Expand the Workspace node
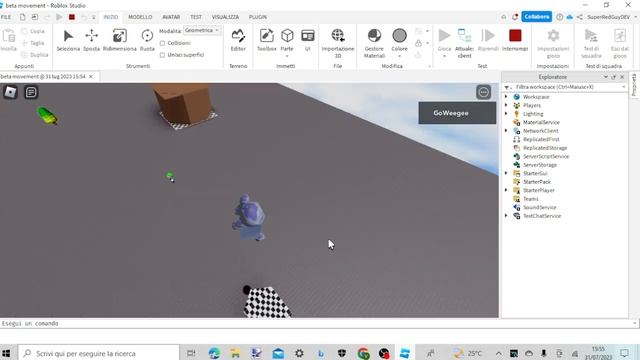This screenshot has width=640, height=360. 506,97
